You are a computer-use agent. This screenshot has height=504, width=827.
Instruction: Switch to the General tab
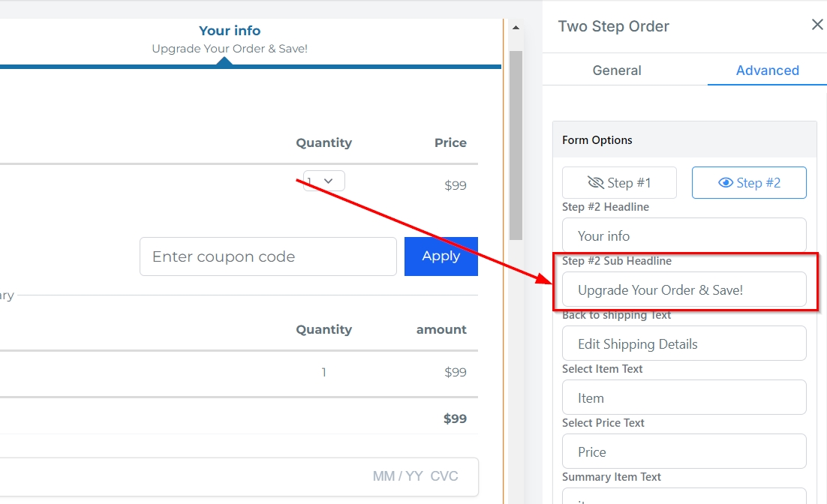click(x=617, y=70)
